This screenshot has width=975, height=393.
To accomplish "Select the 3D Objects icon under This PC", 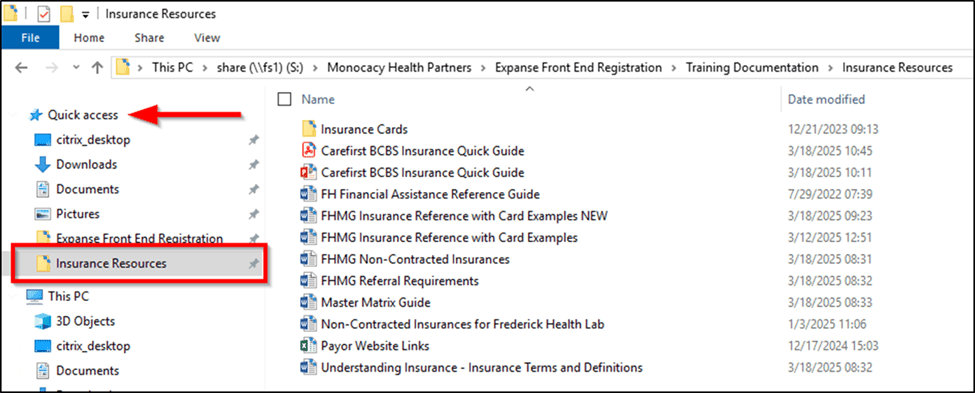I will pos(43,321).
